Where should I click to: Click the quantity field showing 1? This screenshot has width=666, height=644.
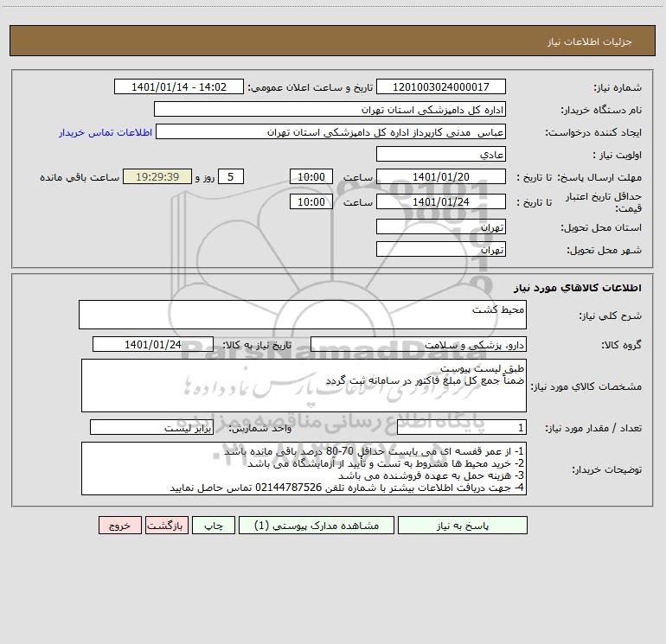point(462,428)
